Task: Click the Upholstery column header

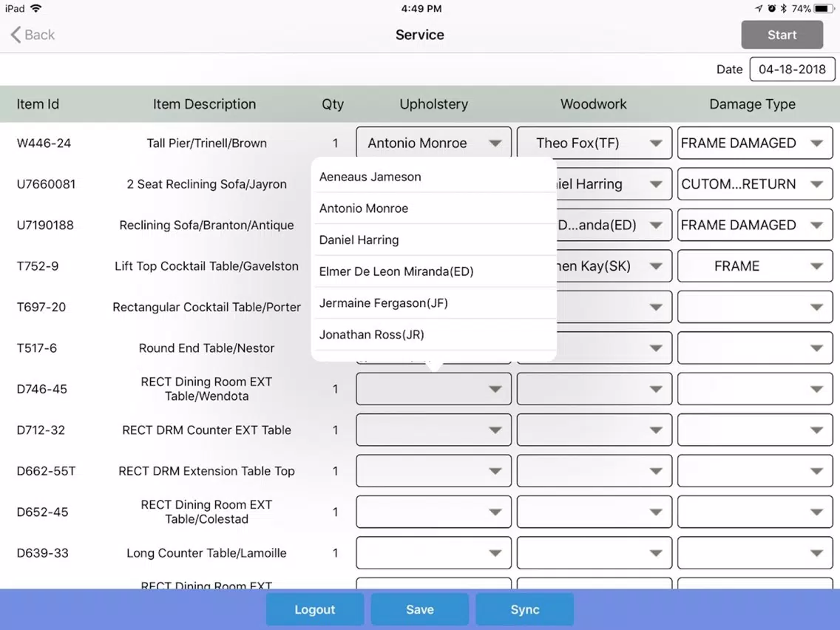Action: 433,104
